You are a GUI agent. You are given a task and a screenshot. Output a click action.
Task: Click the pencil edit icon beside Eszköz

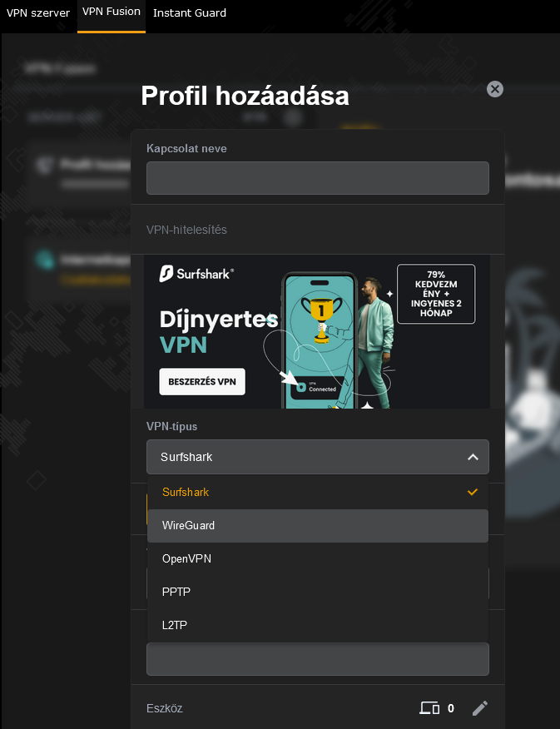pos(480,708)
